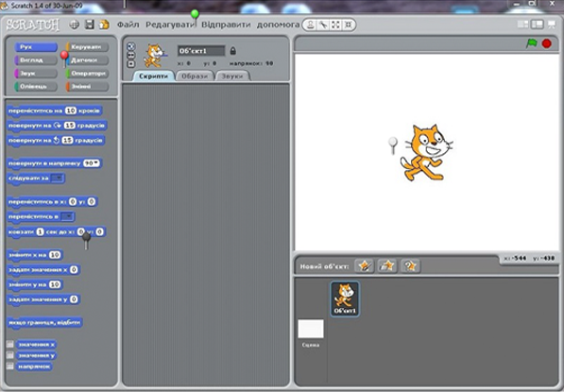Click the share project icon
The height and width of the screenshot is (392, 564).
tap(104, 25)
